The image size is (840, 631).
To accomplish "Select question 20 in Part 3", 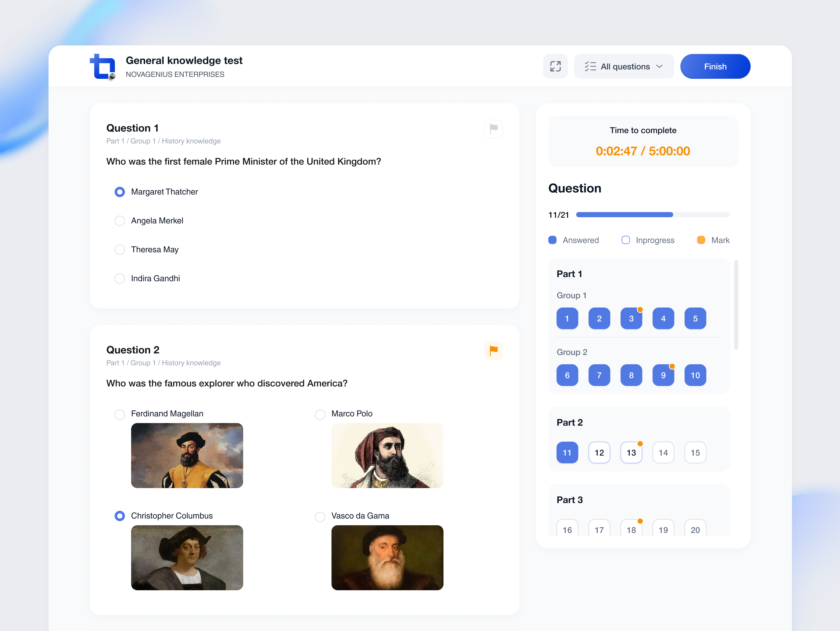I will [695, 528].
